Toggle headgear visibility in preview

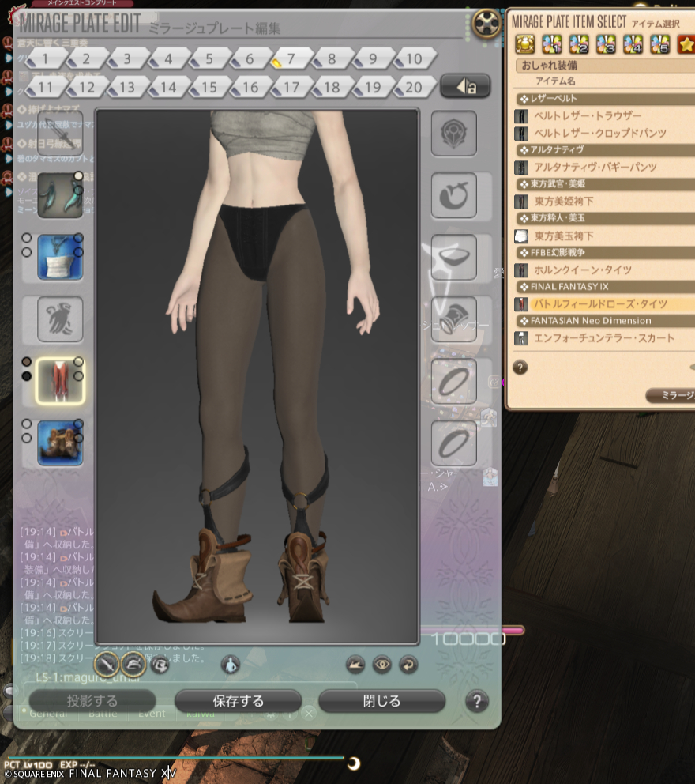(x=133, y=664)
